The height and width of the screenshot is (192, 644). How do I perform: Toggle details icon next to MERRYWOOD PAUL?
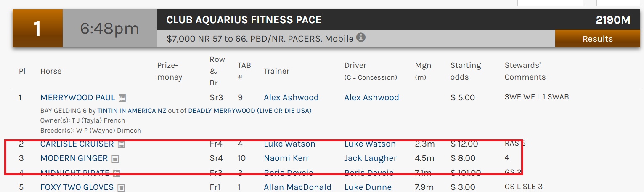pos(122,98)
